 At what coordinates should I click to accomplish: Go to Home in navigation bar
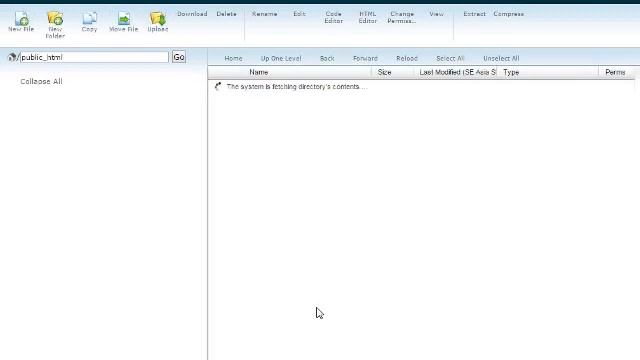coord(233,58)
